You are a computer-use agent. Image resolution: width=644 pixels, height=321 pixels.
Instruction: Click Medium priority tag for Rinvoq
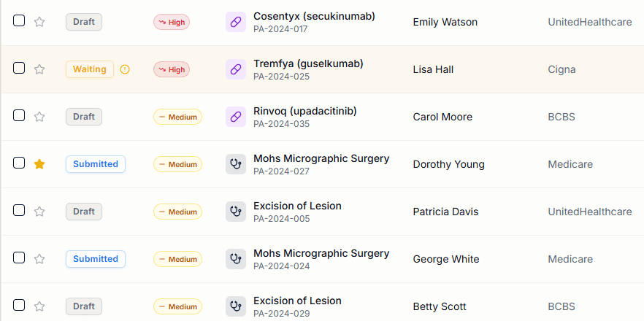click(177, 117)
